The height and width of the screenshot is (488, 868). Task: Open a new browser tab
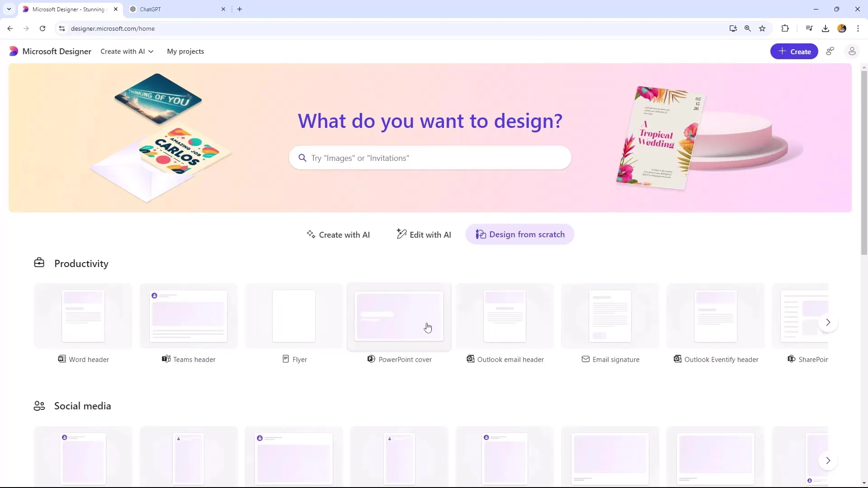tap(240, 9)
